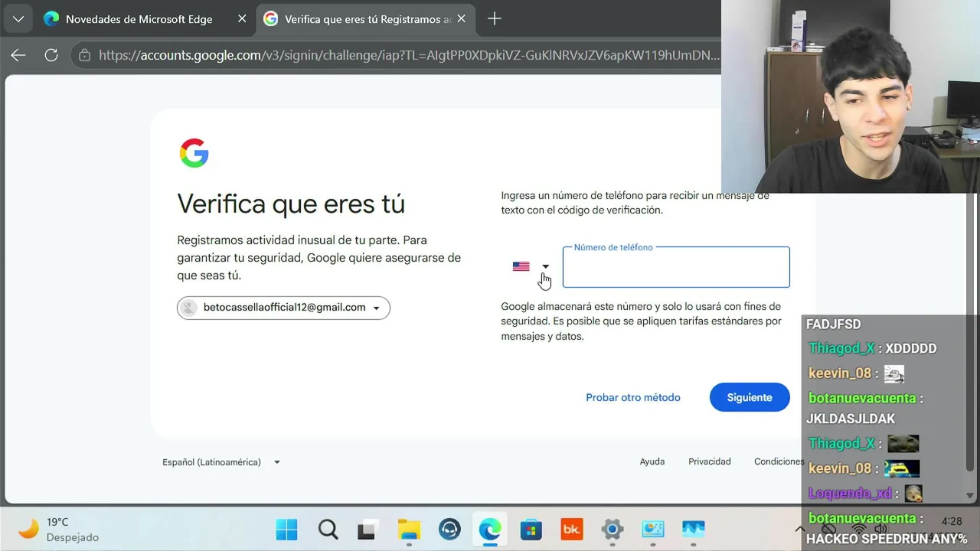
Task: Open File Explorer from taskbar
Action: [409, 529]
